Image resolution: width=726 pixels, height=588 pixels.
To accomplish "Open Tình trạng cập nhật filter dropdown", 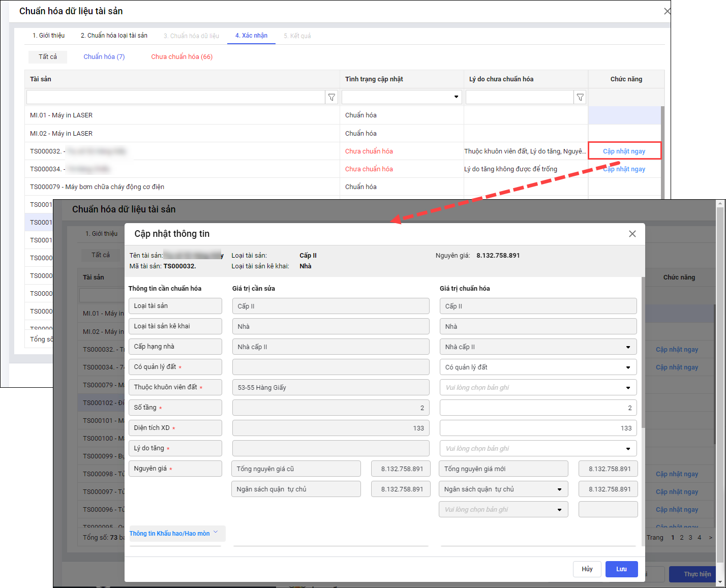I will (x=456, y=97).
